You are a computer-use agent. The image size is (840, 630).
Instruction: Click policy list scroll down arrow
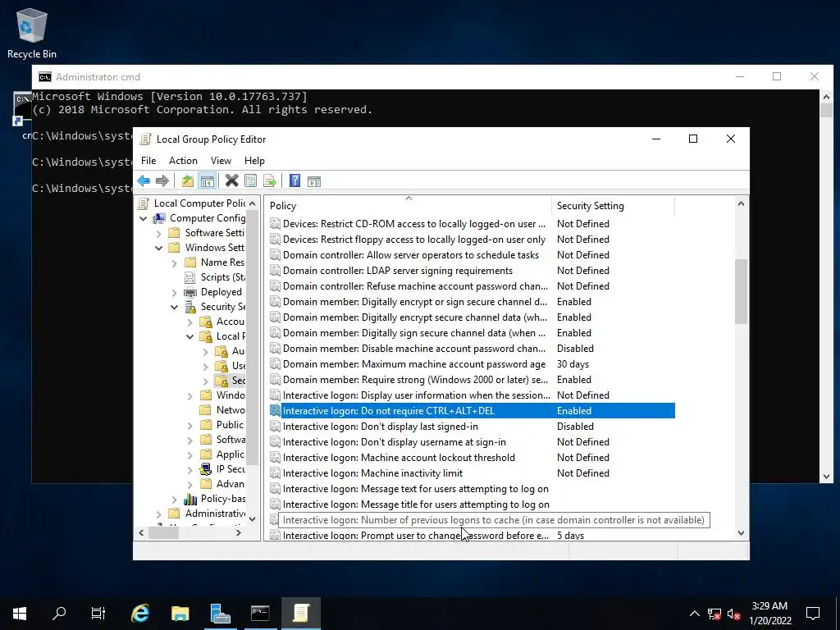[x=741, y=533]
